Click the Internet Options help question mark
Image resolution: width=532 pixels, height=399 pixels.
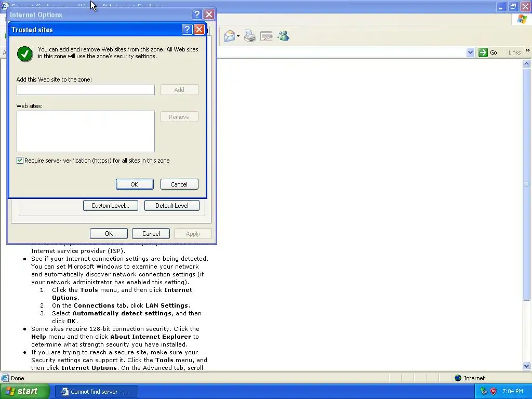coord(197,15)
